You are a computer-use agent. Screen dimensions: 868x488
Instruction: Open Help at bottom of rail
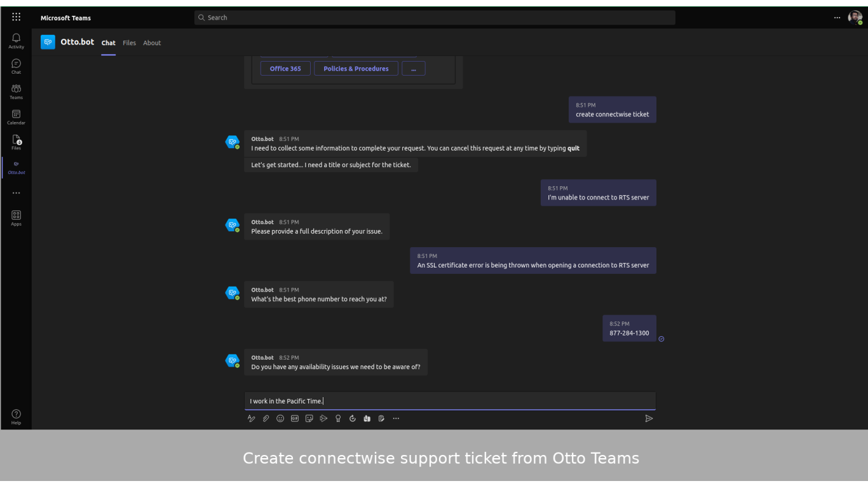coord(16,417)
